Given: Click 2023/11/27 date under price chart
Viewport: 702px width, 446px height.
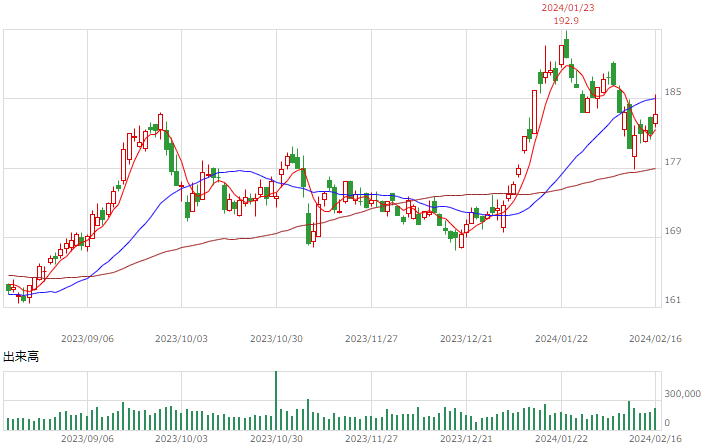Looking at the screenshot, I should tap(371, 339).
